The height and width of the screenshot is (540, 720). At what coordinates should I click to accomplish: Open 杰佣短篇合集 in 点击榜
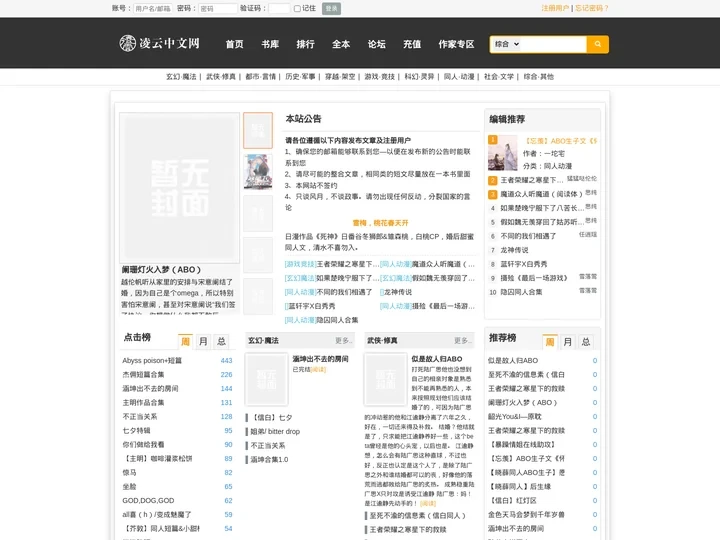click(x=143, y=375)
